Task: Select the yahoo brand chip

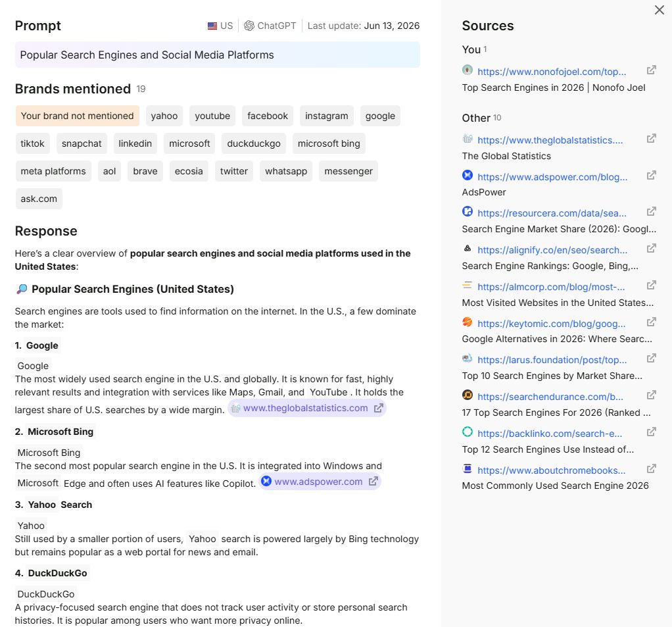Action: (164, 116)
